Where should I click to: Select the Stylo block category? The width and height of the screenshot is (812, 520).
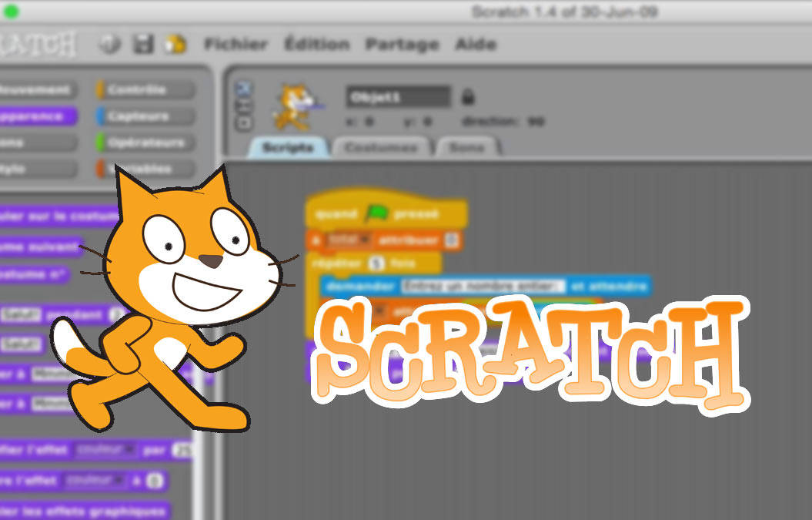tap(37, 169)
